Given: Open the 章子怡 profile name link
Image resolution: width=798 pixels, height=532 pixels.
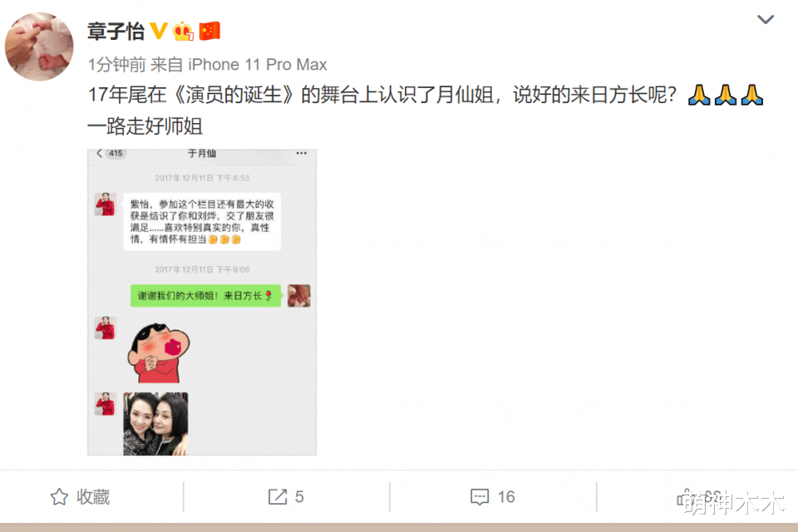Looking at the screenshot, I should [x=116, y=31].
